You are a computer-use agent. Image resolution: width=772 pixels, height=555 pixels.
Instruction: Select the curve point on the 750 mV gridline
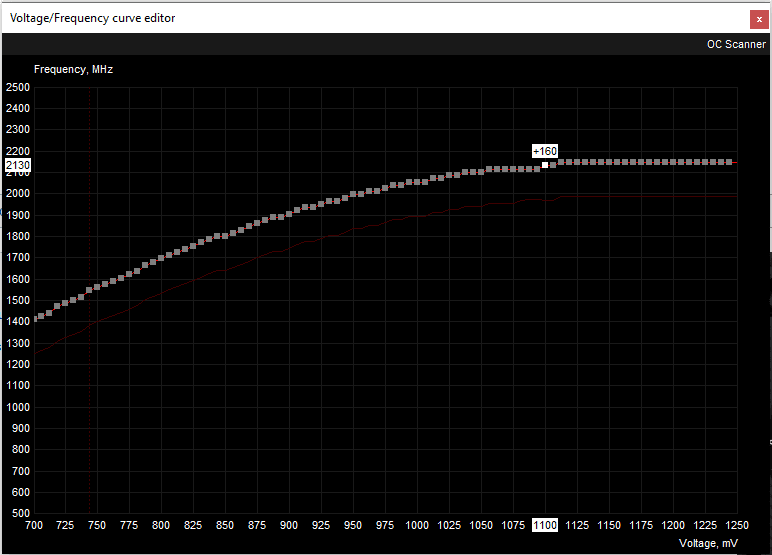coord(97,287)
